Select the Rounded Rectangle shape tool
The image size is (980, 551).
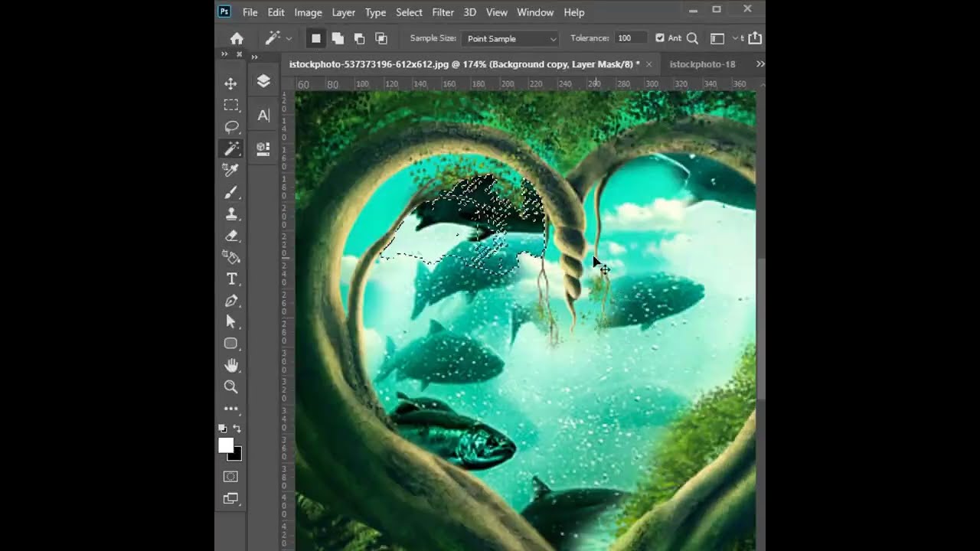point(230,344)
